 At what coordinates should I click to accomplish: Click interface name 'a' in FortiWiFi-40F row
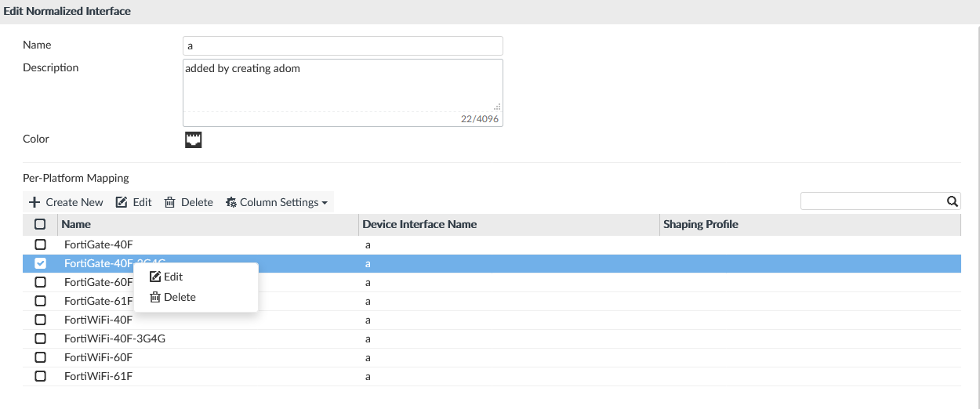368,320
